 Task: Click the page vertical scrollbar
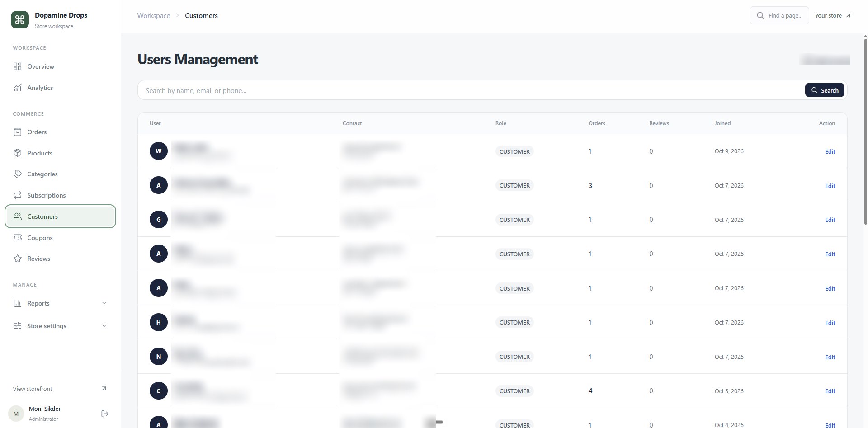pos(865,131)
